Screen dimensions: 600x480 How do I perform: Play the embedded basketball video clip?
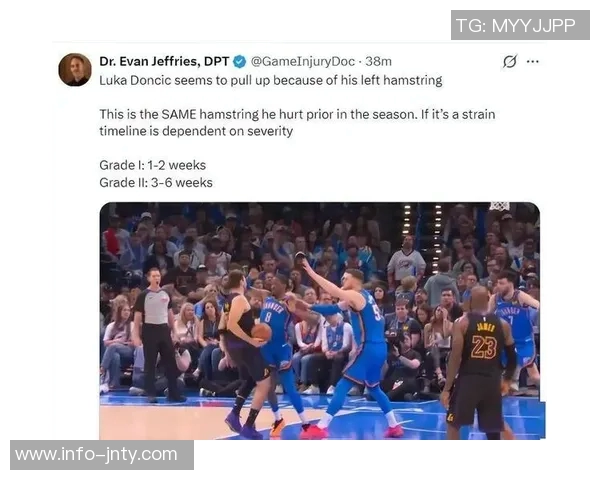322,321
